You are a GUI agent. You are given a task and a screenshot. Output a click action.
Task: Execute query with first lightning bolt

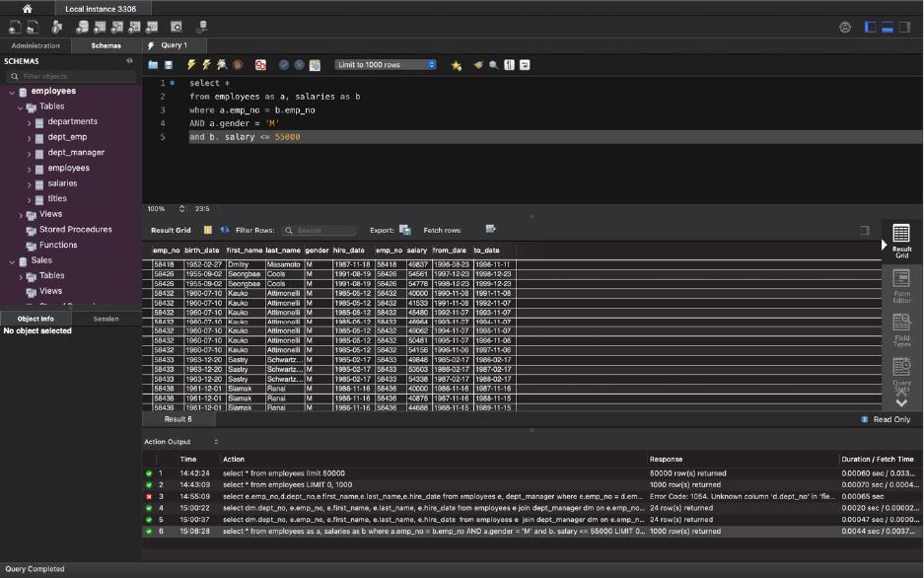point(191,65)
